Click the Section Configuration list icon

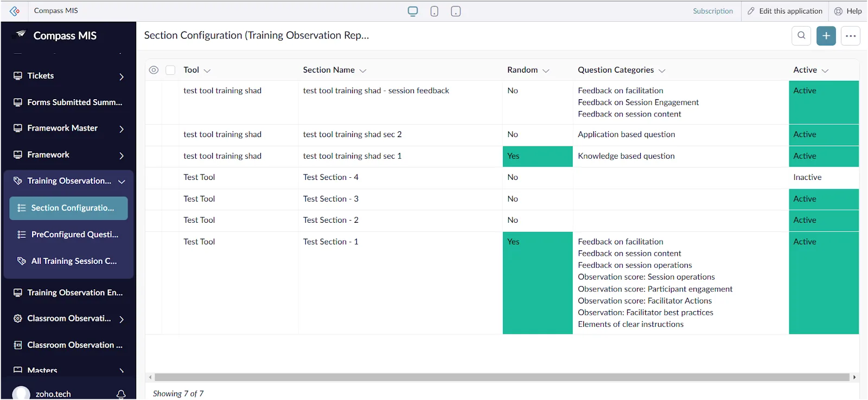(x=22, y=208)
